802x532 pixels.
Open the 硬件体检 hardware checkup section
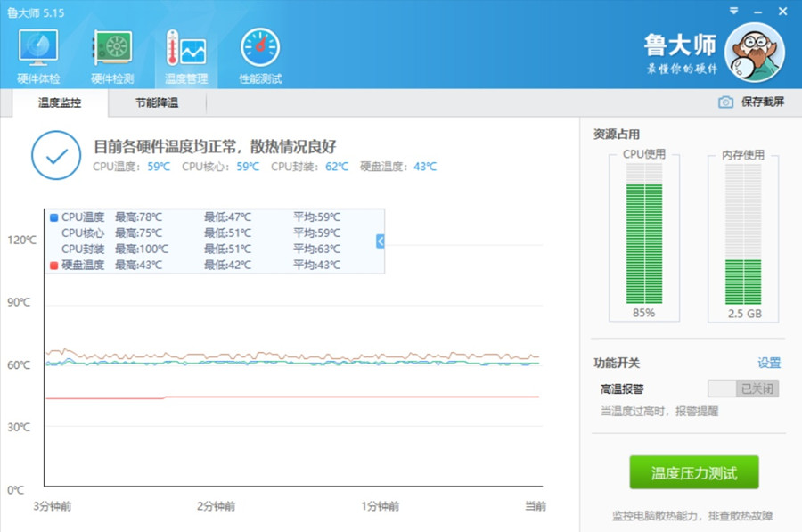pos(38,55)
